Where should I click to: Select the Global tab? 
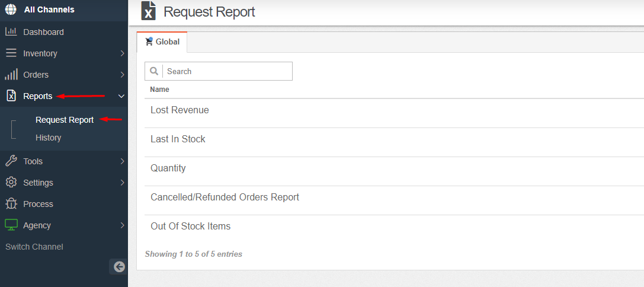point(162,42)
